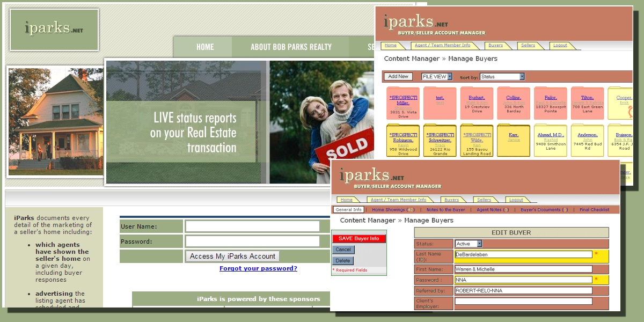The image size is (644, 322).
Task: Click Delete in Edit Buyer panel
Action: (343, 261)
